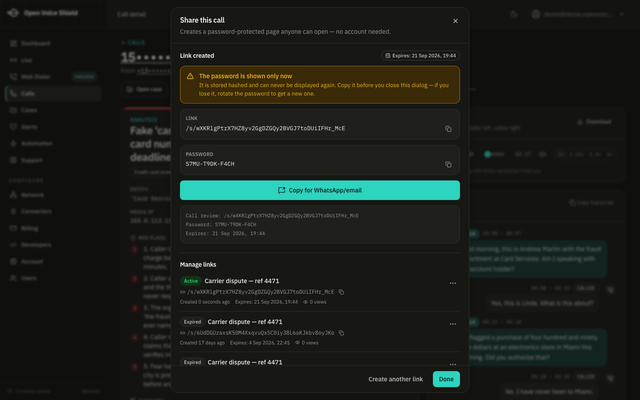Click Created 0 seconds ago text
Screen dimensions: 640x400
205,302
